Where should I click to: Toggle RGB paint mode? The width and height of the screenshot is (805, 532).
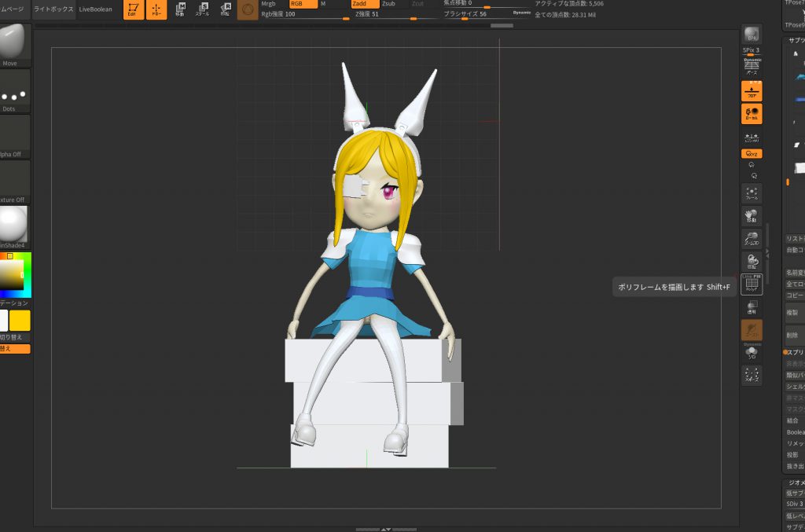pos(303,4)
